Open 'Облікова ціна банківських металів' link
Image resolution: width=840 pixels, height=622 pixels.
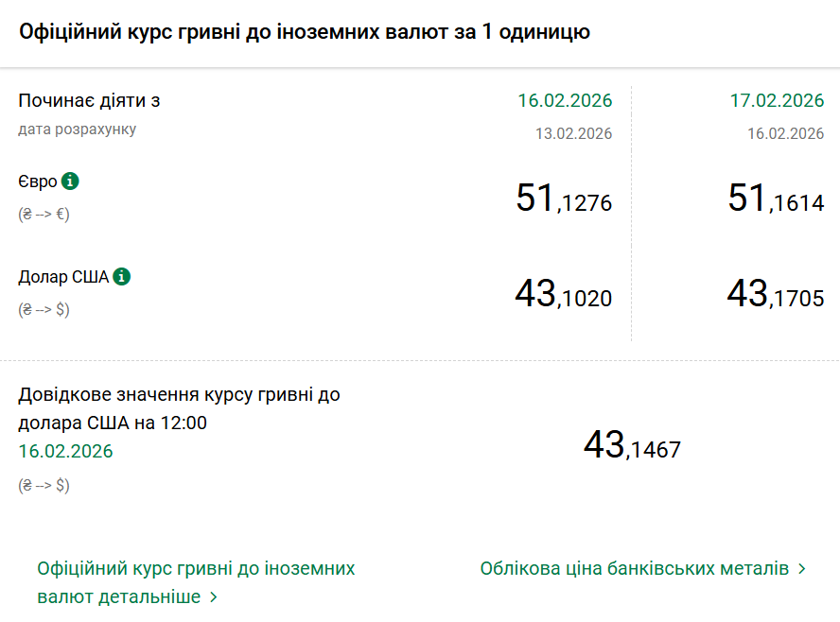634,568
